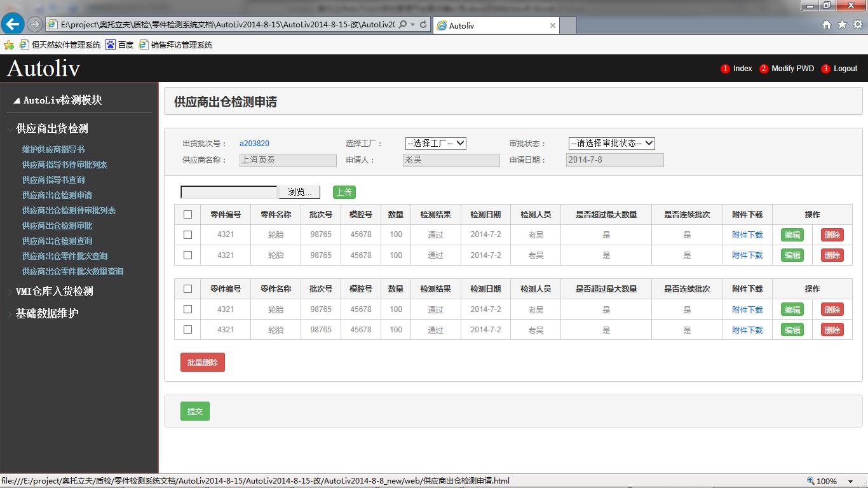Expand 基础数据维护 menu group
The image size is (868, 488).
tap(47, 313)
